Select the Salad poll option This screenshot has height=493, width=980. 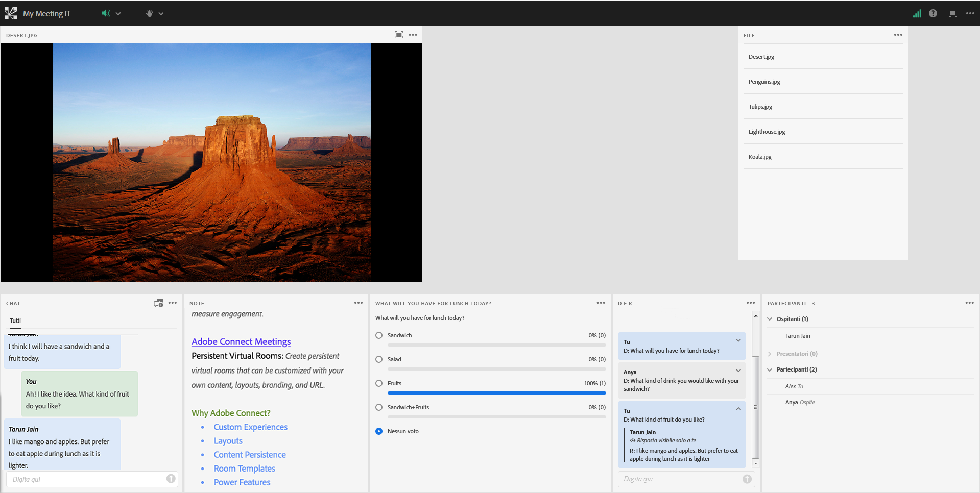379,359
